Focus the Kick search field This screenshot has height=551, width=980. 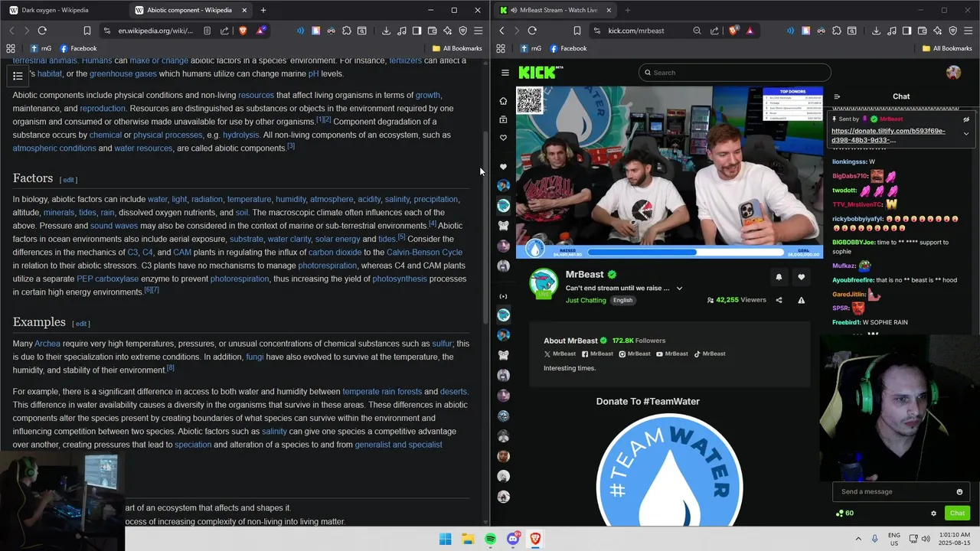734,73
